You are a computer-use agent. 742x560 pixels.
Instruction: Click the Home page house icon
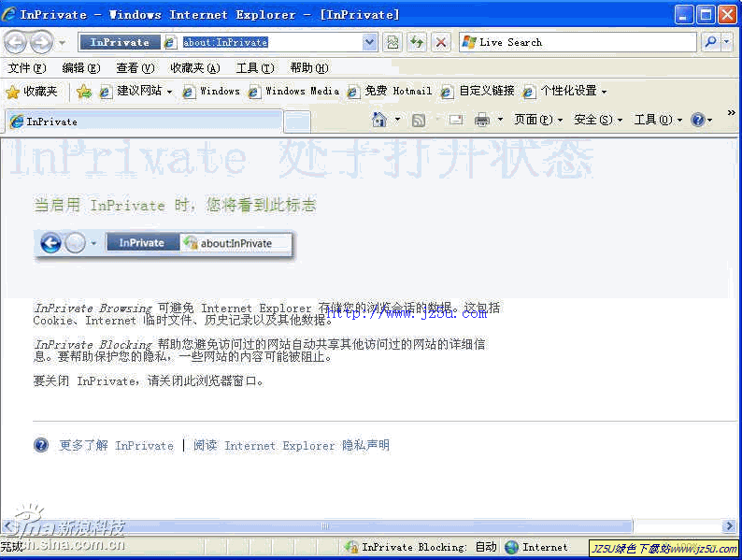click(x=379, y=120)
